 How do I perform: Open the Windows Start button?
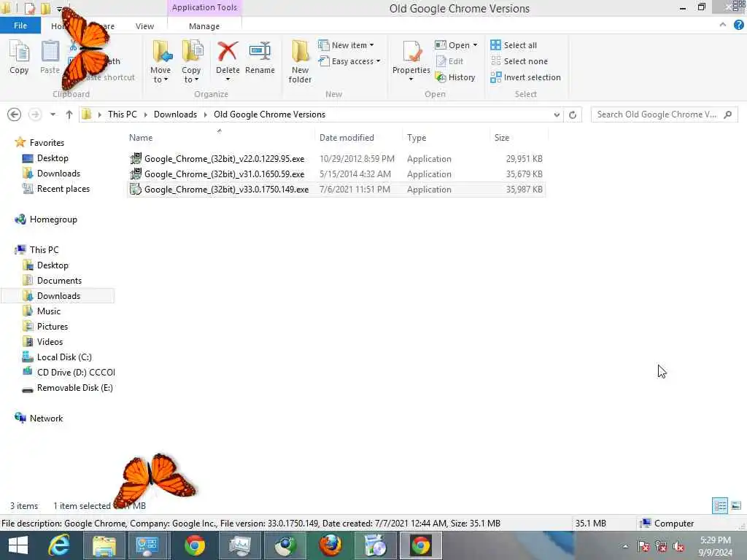click(18, 545)
